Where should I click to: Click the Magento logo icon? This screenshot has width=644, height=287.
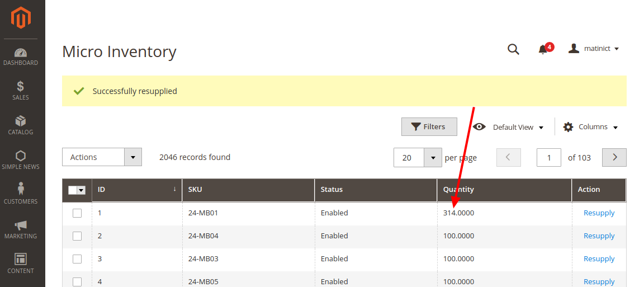[x=21, y=18]
